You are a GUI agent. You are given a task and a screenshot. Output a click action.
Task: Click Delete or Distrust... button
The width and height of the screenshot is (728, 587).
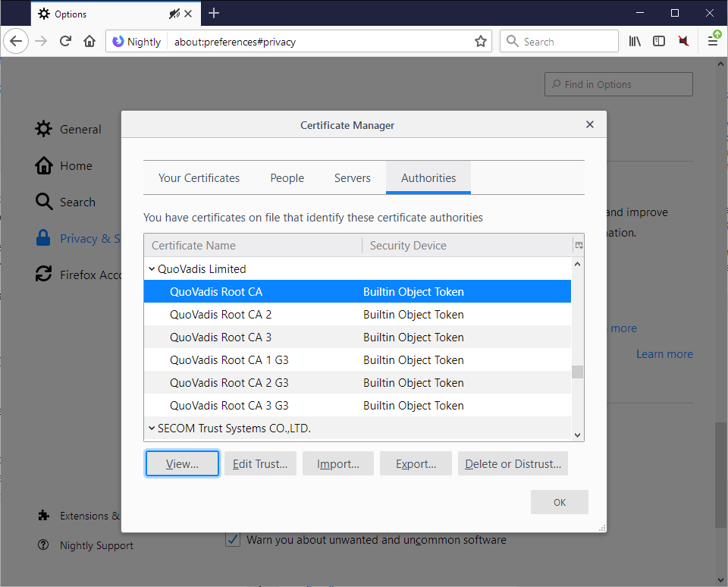tap(513, 463)
